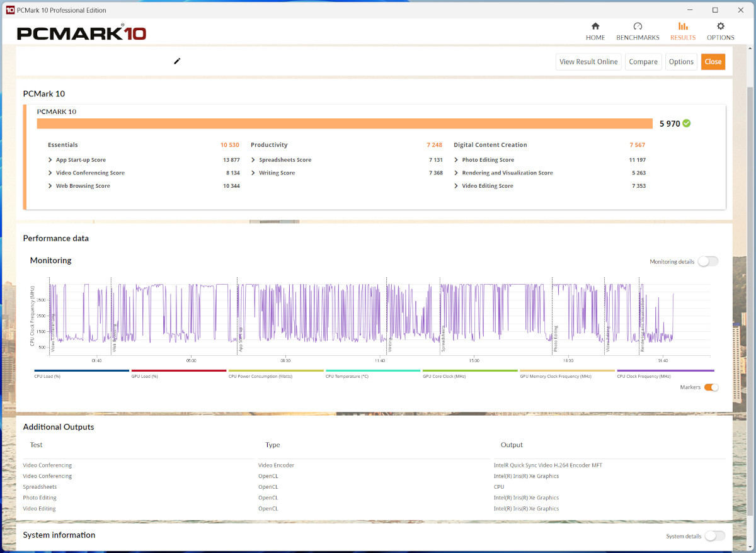Click Essentials score 10 530
The image size is (756, 553).
[230, 145]
